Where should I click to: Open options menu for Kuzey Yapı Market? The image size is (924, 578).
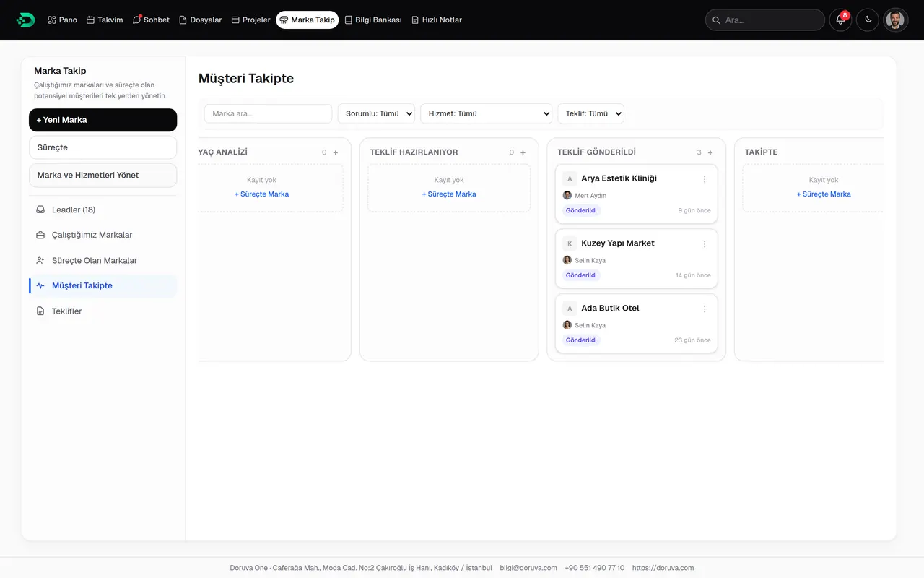pos(705,244)
